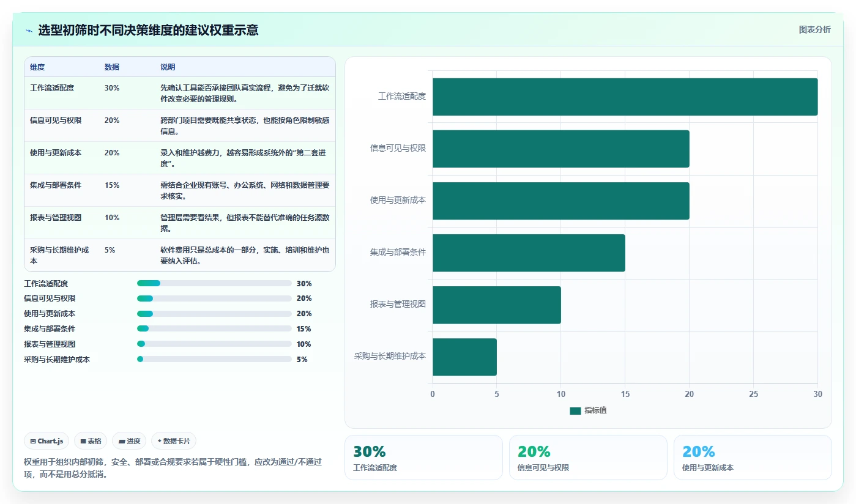Click the 采购与长期维护成本 progress bar
Screen dimensions: 856x504
point(214,359)
